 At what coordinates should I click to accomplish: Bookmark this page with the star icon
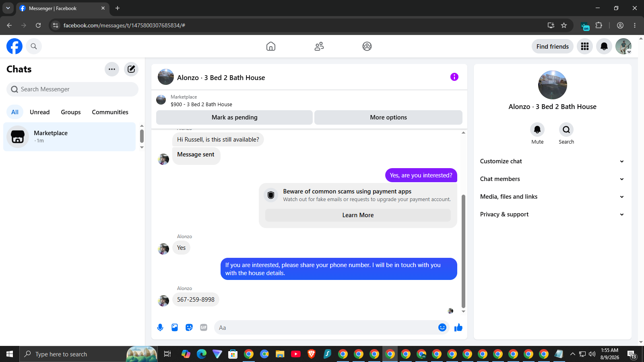[564, 25]
